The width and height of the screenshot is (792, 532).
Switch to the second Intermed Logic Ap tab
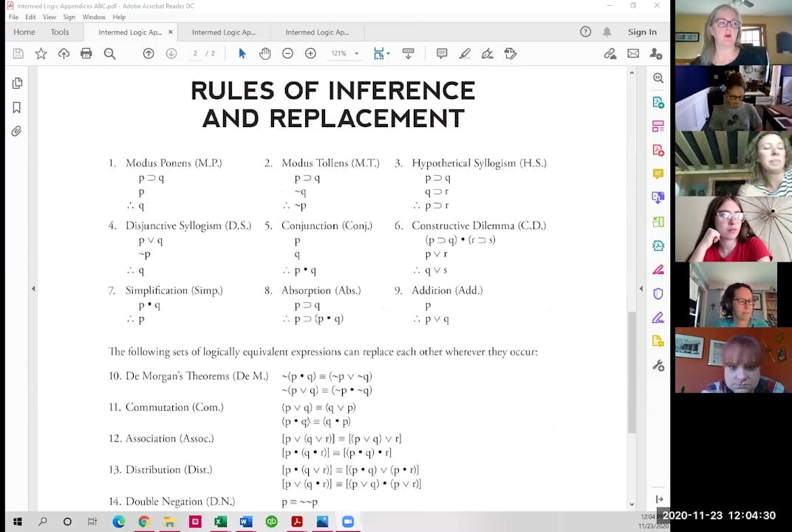click(224, 32)
